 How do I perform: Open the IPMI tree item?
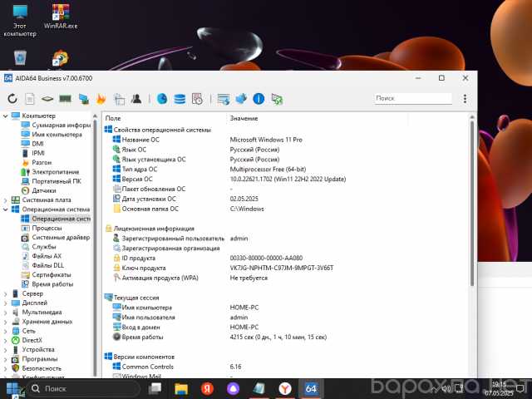tap(33, 153)
